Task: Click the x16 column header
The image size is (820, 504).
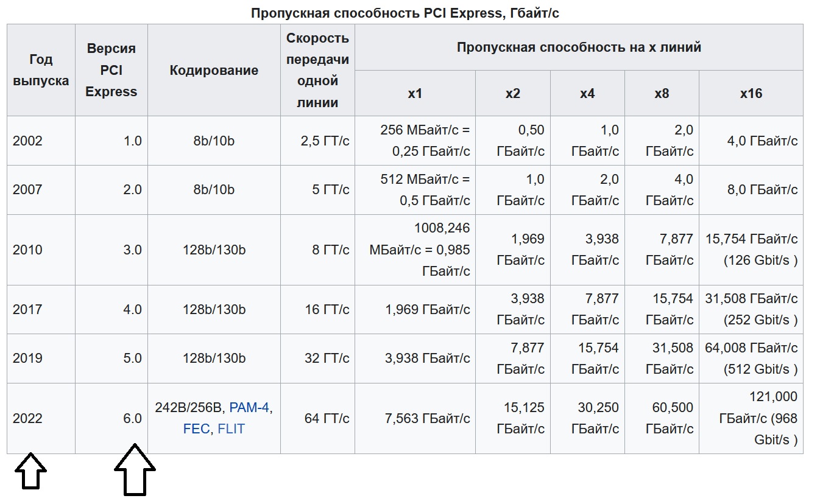Action: tap(751, 93)
